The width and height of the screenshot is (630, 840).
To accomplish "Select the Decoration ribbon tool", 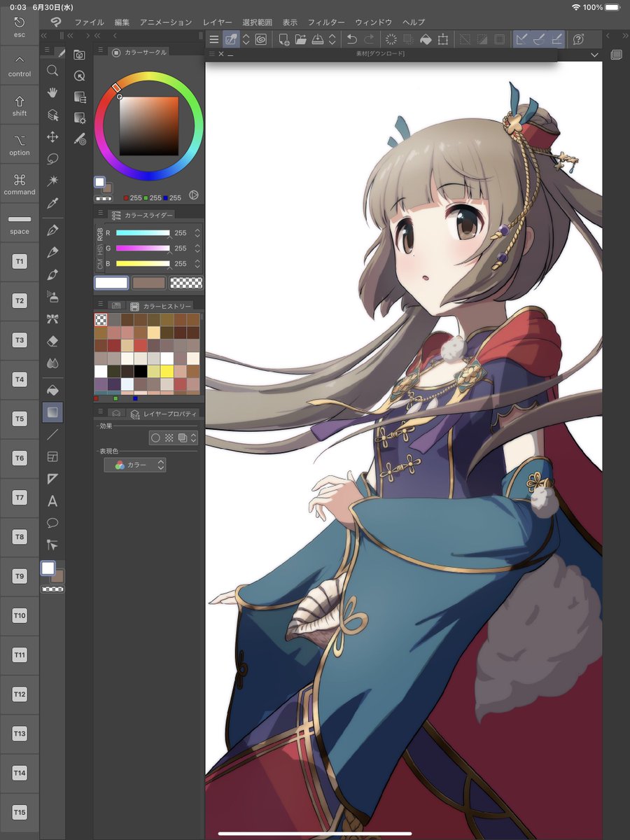I will coord(52,319).
